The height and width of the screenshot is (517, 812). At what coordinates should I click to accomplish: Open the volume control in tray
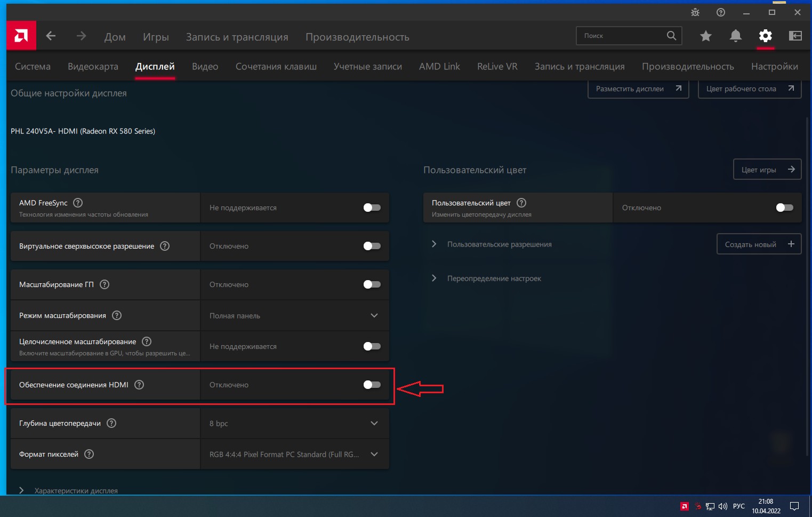pos(723,506)
